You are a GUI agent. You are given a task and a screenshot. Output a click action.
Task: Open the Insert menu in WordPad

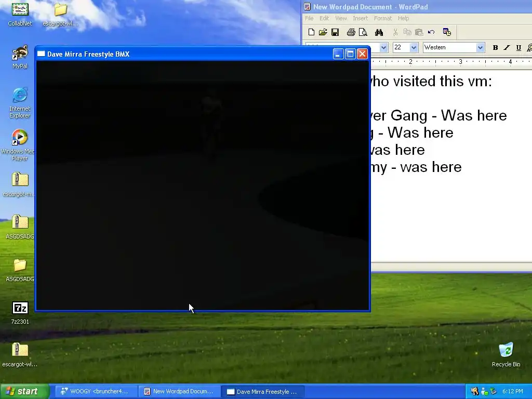tap(360, 18)
